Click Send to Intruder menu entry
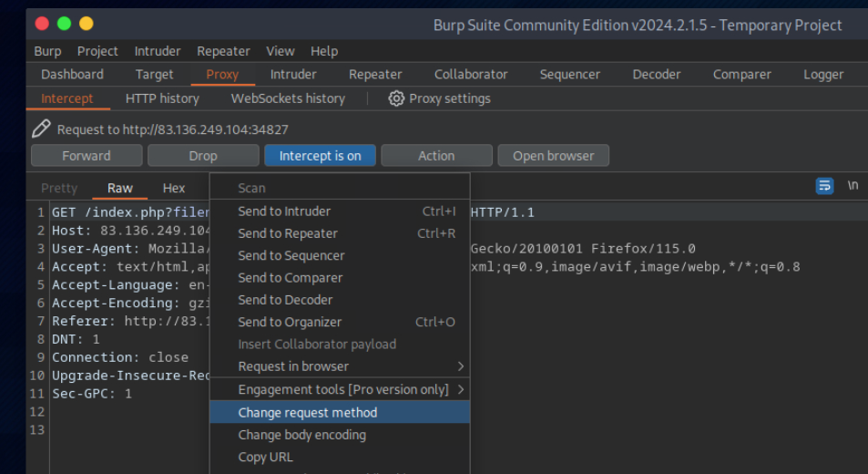The image size is (868, 474). pyautogui.click(x=284, y=211)
